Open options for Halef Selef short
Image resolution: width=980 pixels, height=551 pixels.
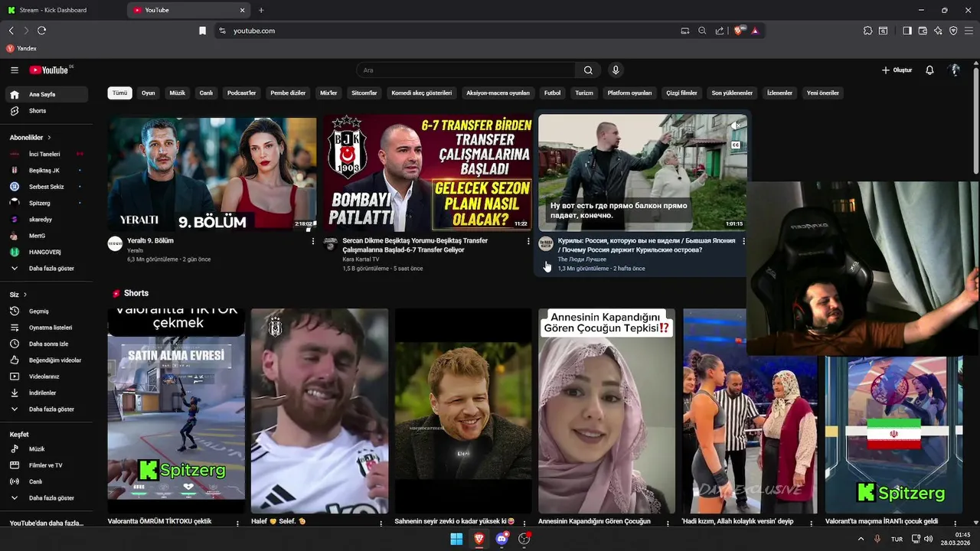click(381, 523)
